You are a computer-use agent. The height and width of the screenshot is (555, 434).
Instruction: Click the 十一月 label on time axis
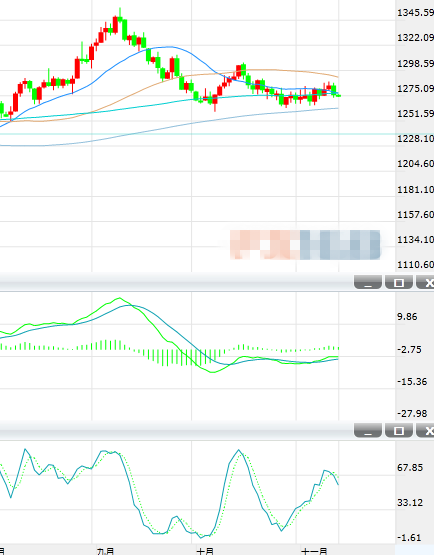coord(314,551)
